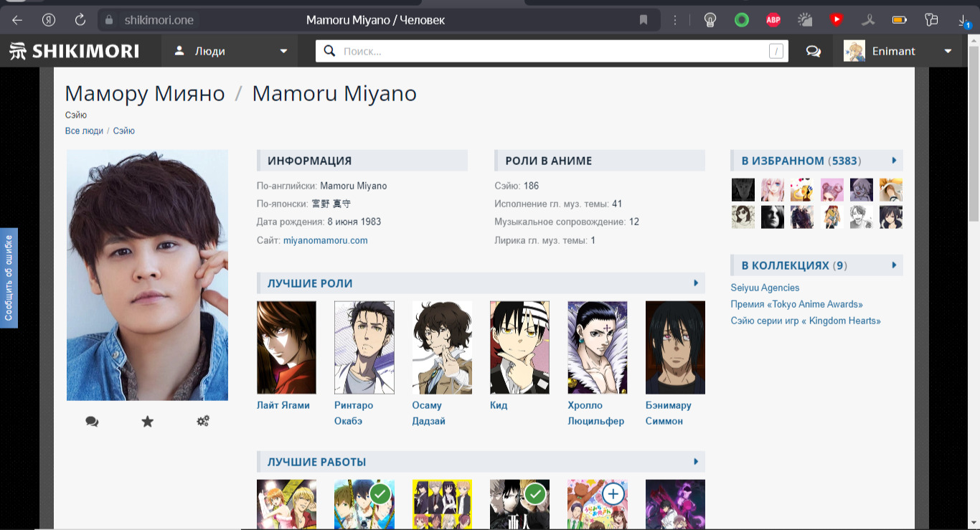
Task: Go to Все люди breadcrumb
Action: pyautogui.click(x=83, y=131)
